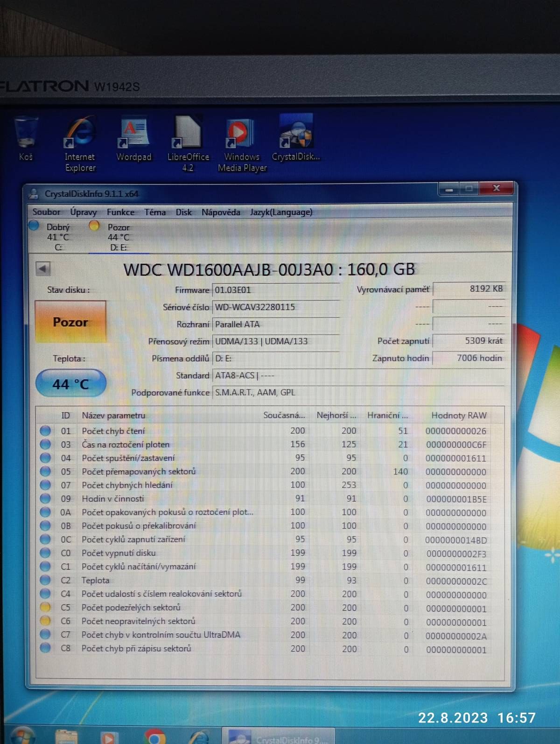Click the Hodnoty RAW column header
This screenshot has height=744, width=560.
pyautogui.click(x=459, y=415)
